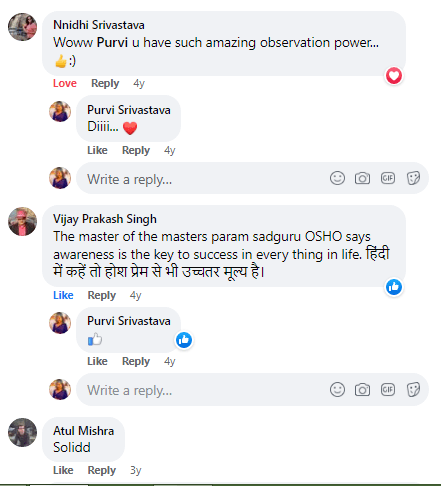
Task: Reply to Vijay Prakash Singh's comment
Action: [x=102, y=295]
